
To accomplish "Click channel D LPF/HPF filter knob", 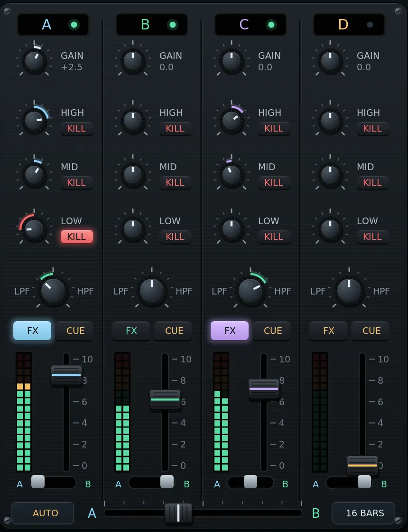I will pyautogui.click(x=349, y=292).
